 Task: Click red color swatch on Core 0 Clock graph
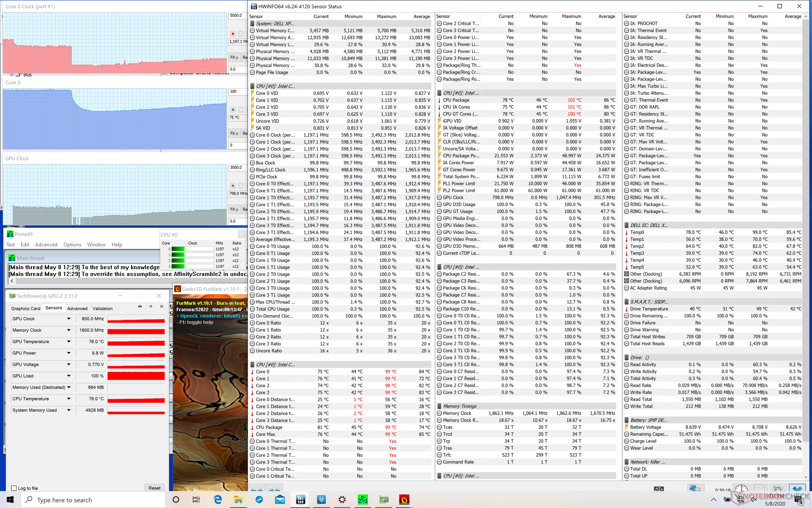point(233,33)
